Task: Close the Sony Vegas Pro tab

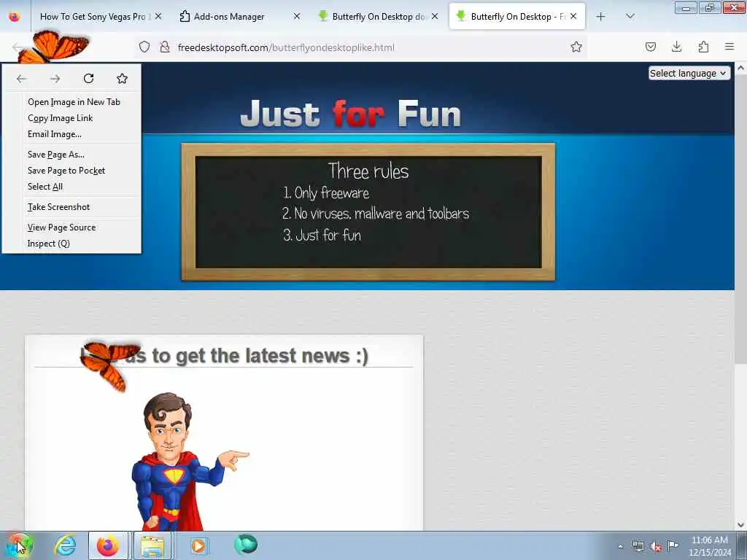Action: click(158, 16)
